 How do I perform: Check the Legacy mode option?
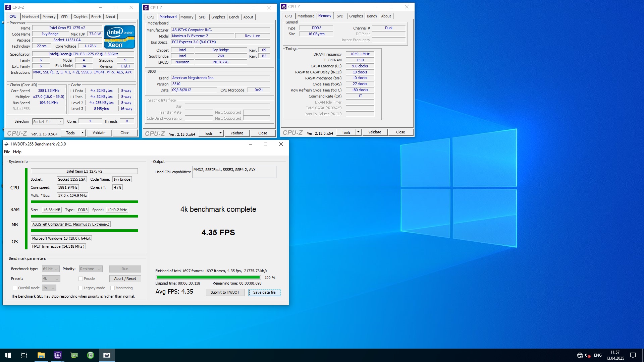[81, 288]
